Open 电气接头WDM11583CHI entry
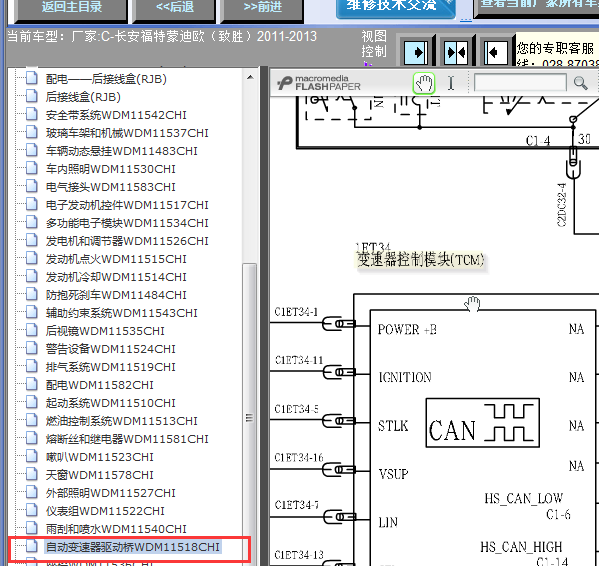 (111, 187)
